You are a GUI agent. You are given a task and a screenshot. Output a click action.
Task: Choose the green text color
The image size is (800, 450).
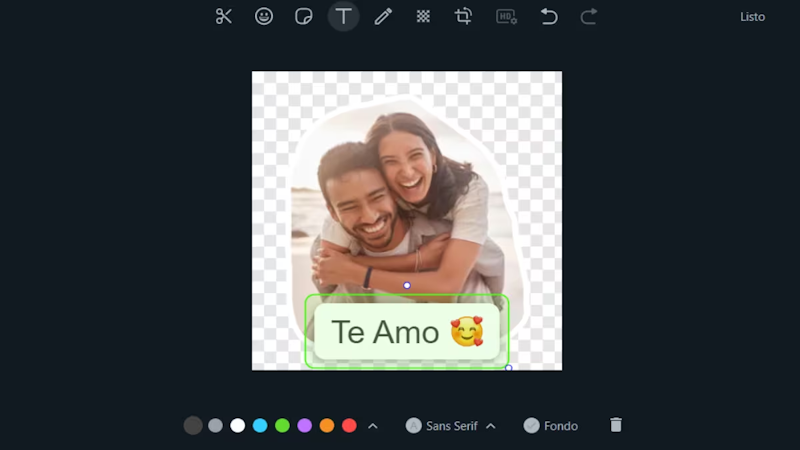click(x=282, y=426)
